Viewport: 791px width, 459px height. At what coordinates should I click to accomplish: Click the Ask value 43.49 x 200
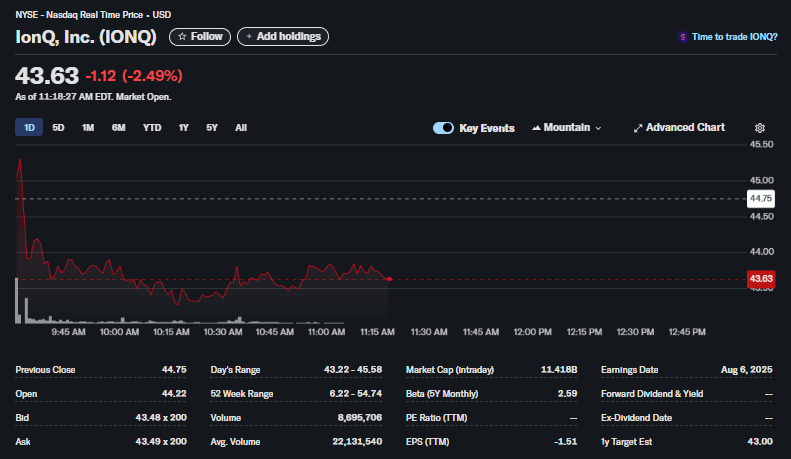tap(161, 441)
